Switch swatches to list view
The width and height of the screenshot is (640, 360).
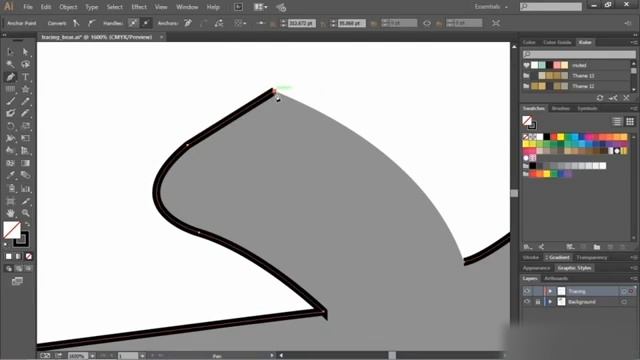[x=617, y=121]
